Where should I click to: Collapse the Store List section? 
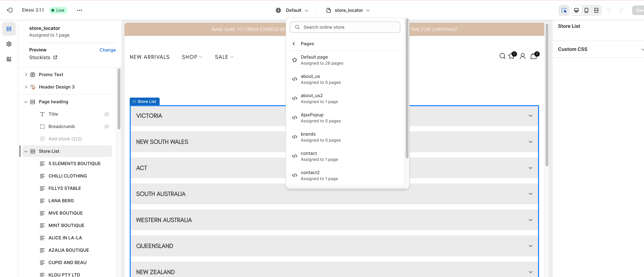click(26, 151)
